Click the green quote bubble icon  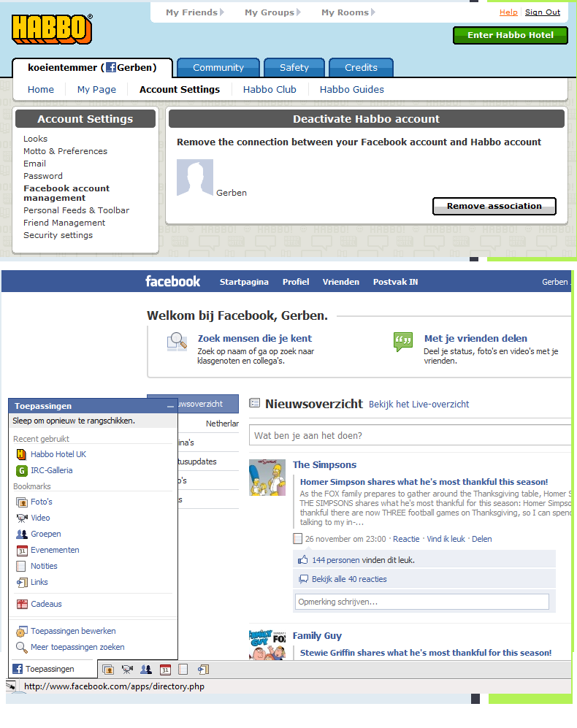click(x=402, y=342)
